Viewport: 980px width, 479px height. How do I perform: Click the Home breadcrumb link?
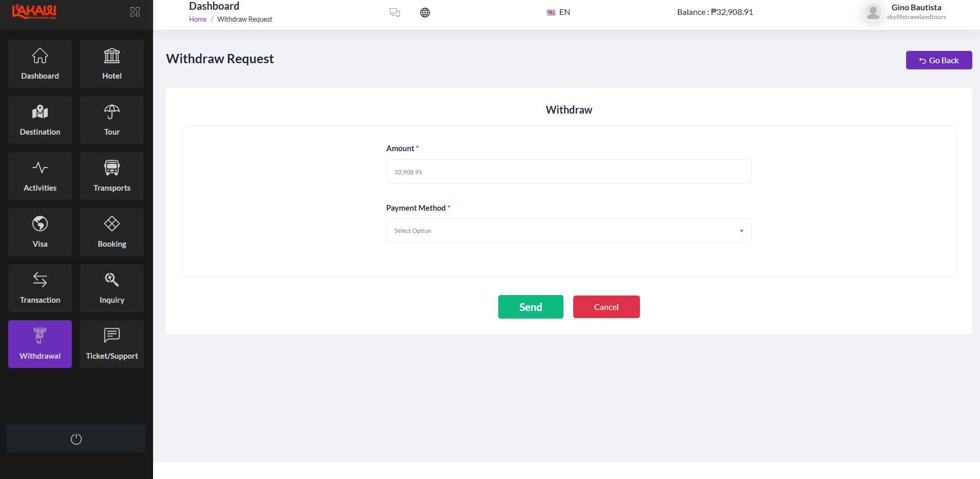click(x=198, y=19)
